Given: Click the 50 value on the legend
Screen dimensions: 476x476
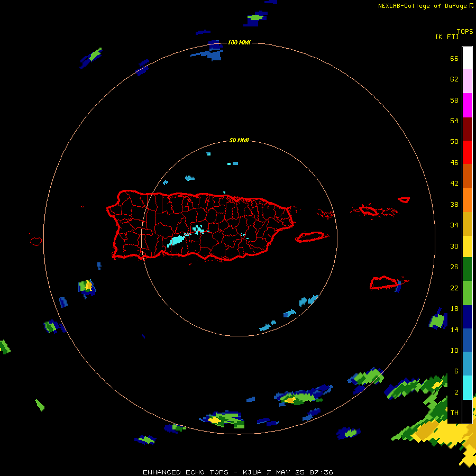Looking at the screenshot, I should [x=454, y=141].
